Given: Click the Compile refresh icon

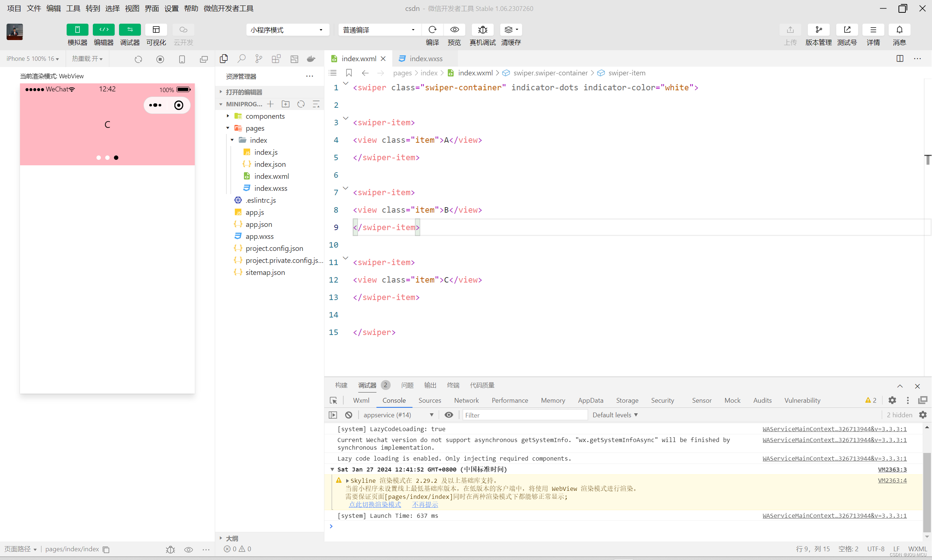Looking at the screenshot, I should [x=433, y=29].
